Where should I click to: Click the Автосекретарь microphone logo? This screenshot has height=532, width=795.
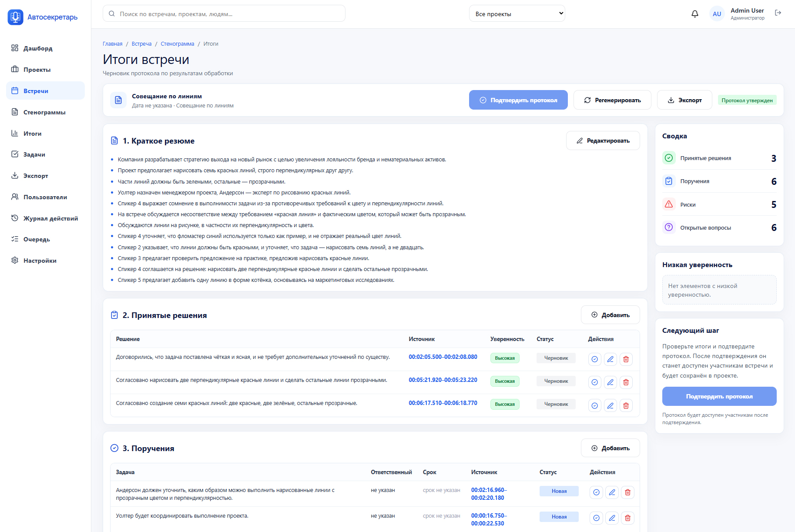(16, 17)
